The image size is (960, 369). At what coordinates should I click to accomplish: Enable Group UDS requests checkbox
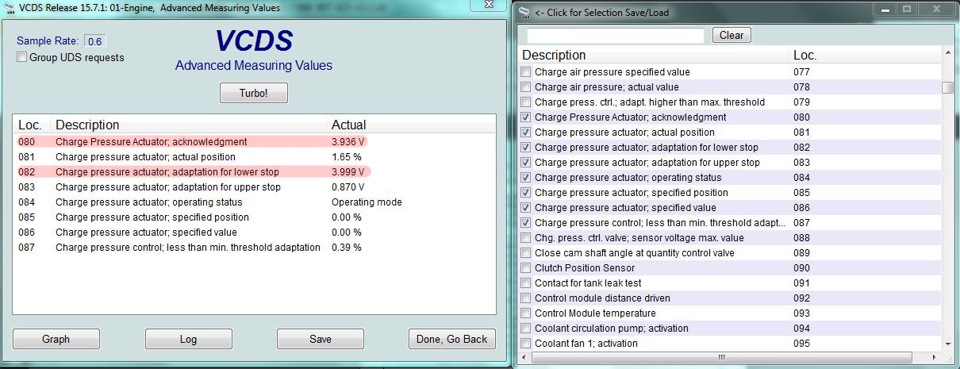click(x=22, y=58)
